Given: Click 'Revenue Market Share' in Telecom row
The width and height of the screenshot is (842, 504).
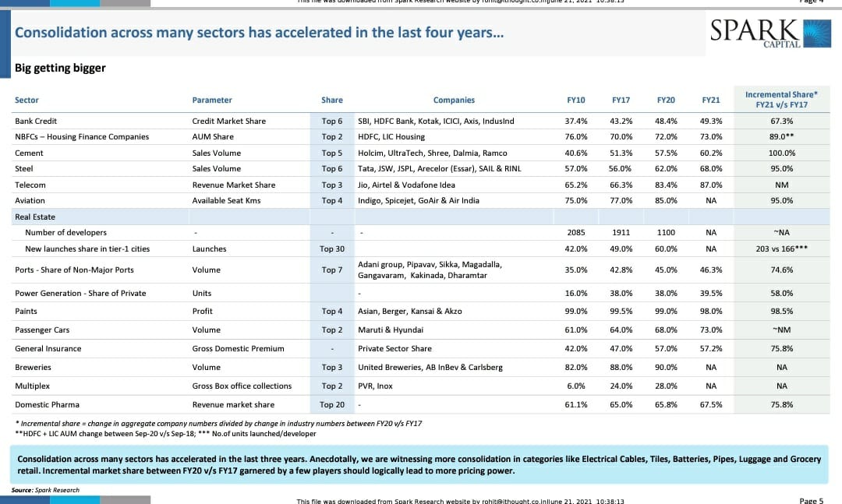Looking at the screenshot, I should 234,185.
